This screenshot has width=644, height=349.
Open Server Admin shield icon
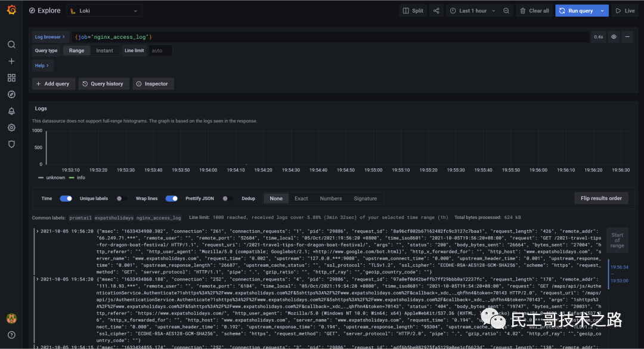click(11, 144)
